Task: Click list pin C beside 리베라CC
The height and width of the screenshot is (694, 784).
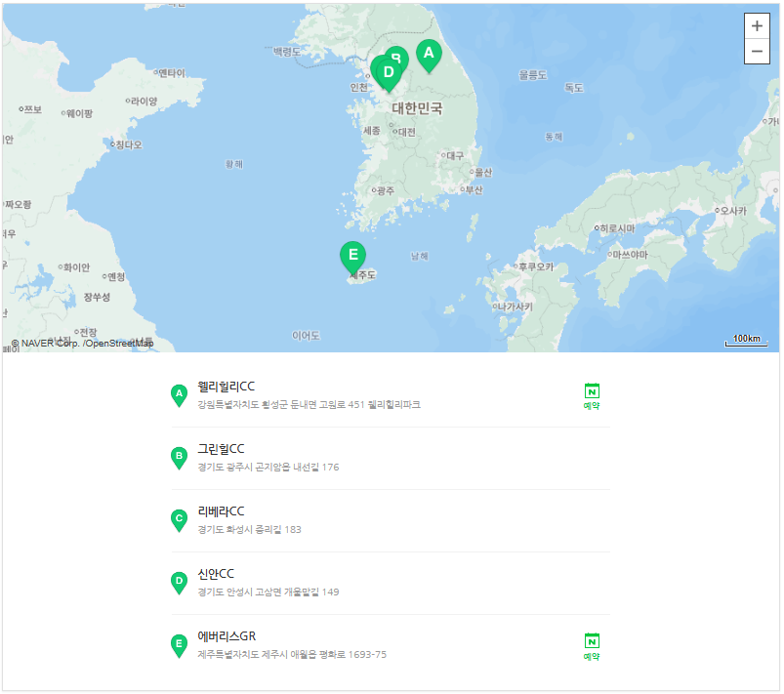Action: (x=179, y=520)
